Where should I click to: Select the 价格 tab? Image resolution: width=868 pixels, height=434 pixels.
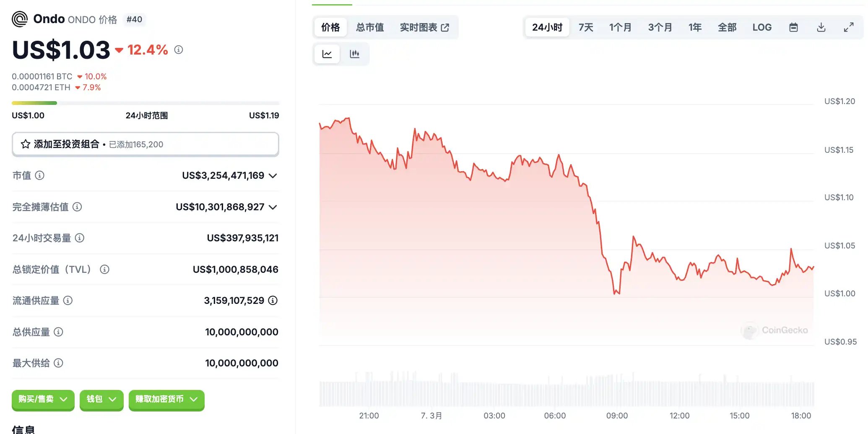coord(330,27)
